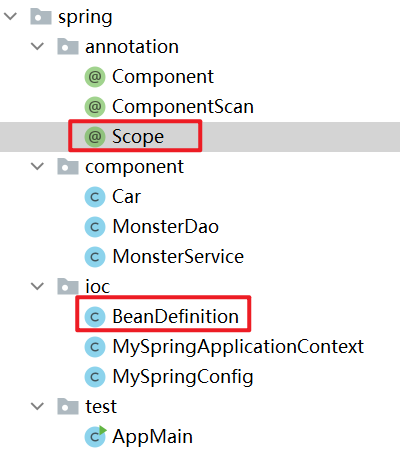Click the Component annotation icon
This screenshot has width=400, height=450.
click(x=95, y=77)
